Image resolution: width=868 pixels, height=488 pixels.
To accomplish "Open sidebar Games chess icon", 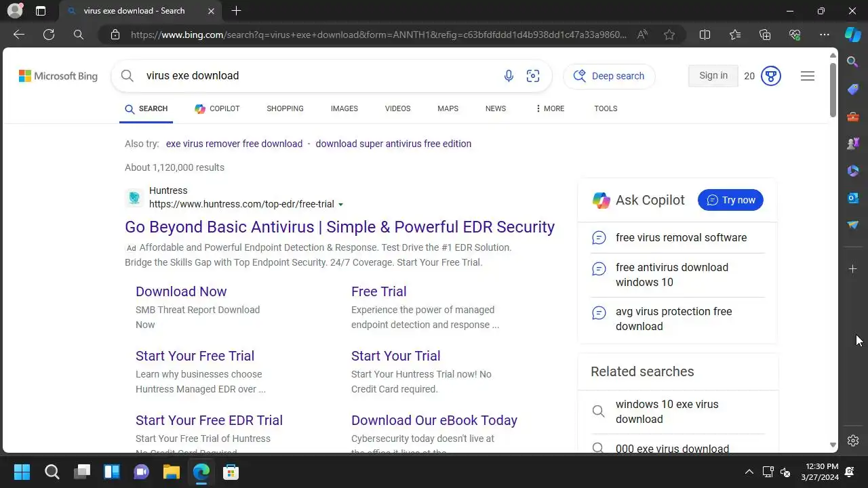I will coord(853,144).
